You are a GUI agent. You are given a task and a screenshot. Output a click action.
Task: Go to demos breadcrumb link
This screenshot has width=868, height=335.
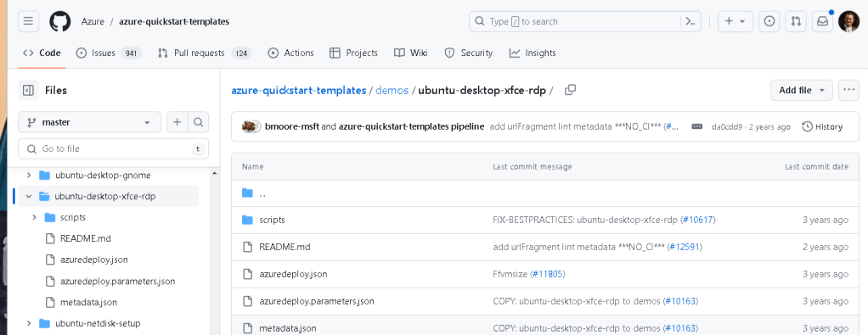coord(392,90)
